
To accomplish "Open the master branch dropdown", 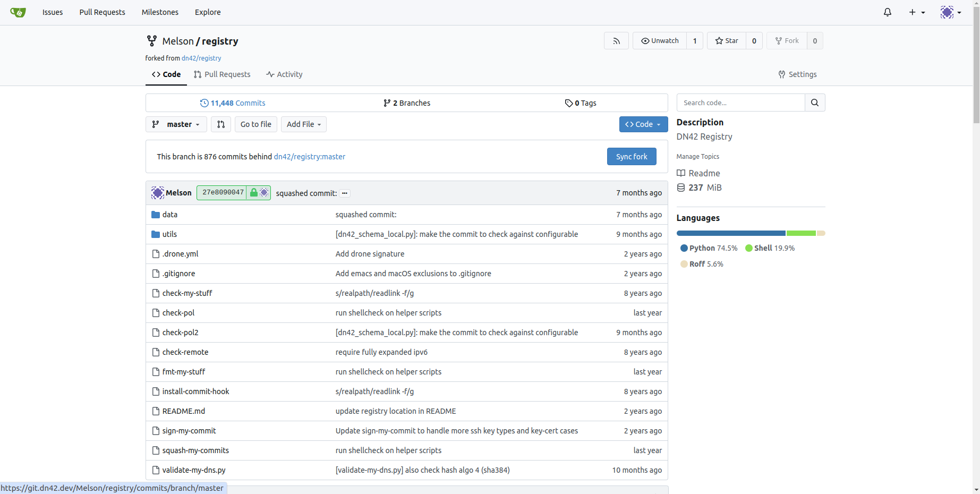I will click(x=176, y=124).
